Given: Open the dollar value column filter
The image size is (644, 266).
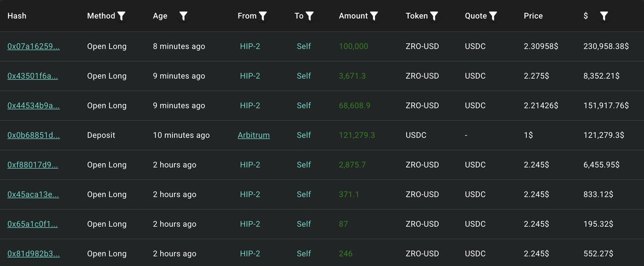Looking at the screenshot, I should [604, 16].
